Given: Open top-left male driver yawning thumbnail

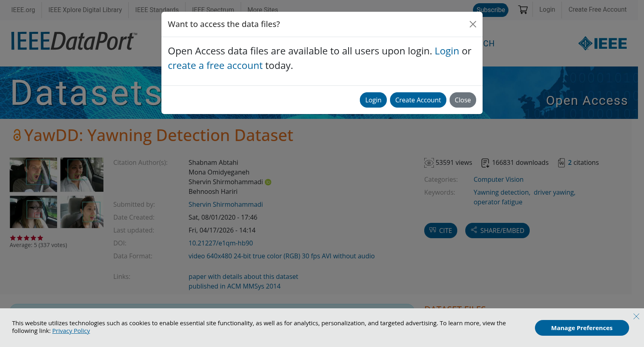Looking at the screenshot, I should 33,175.
